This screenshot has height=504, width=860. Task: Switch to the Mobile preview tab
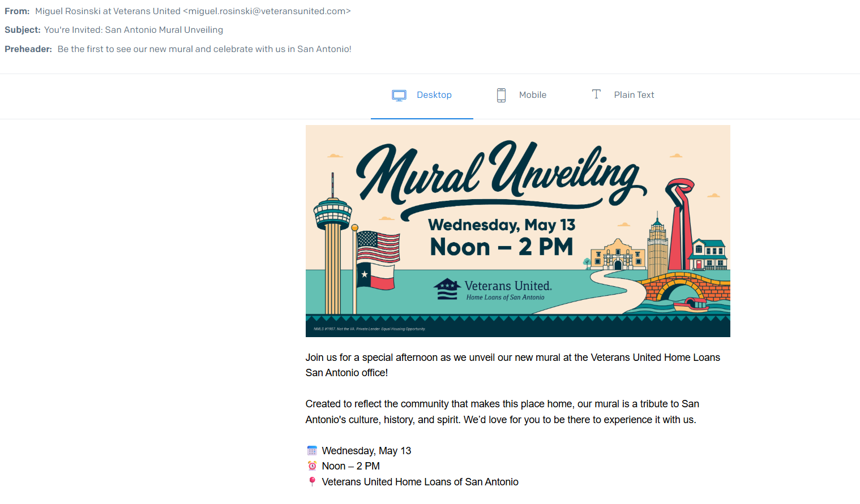point(521,95)
